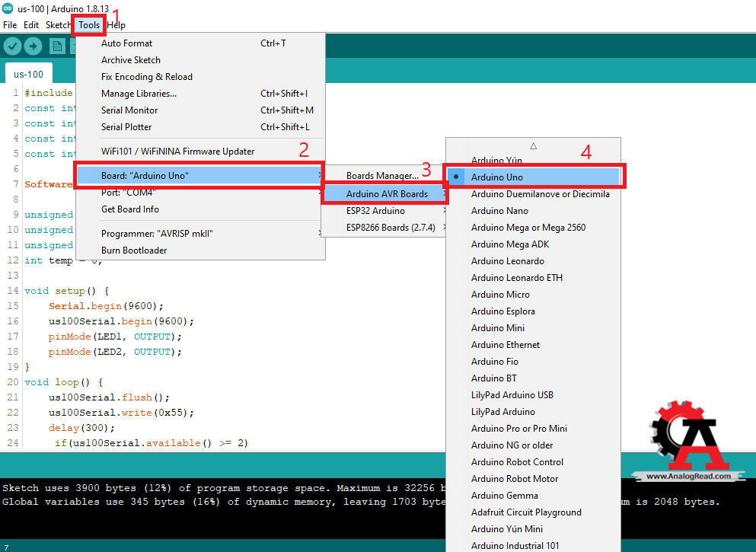
Task: Open the Serial Monitor
Action: click(200, 110)
